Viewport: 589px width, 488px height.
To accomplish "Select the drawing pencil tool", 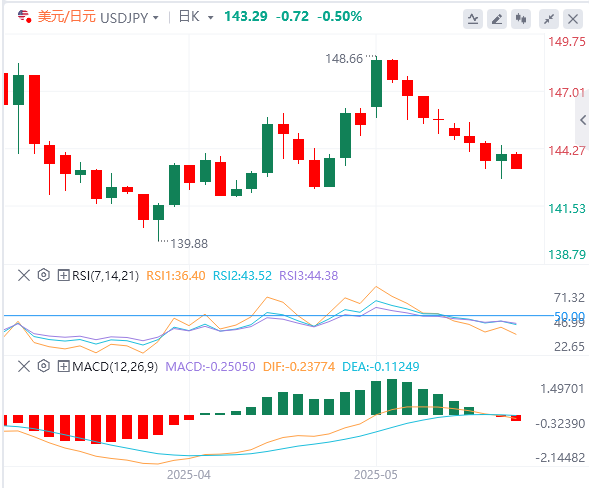I will [497, 19].
